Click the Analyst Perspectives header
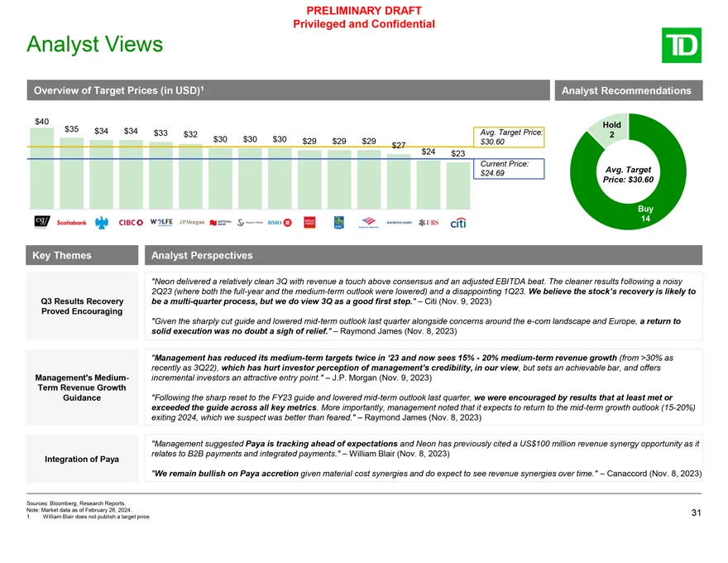Viewport: 728px width, 563px height. [x=424, y=255]
